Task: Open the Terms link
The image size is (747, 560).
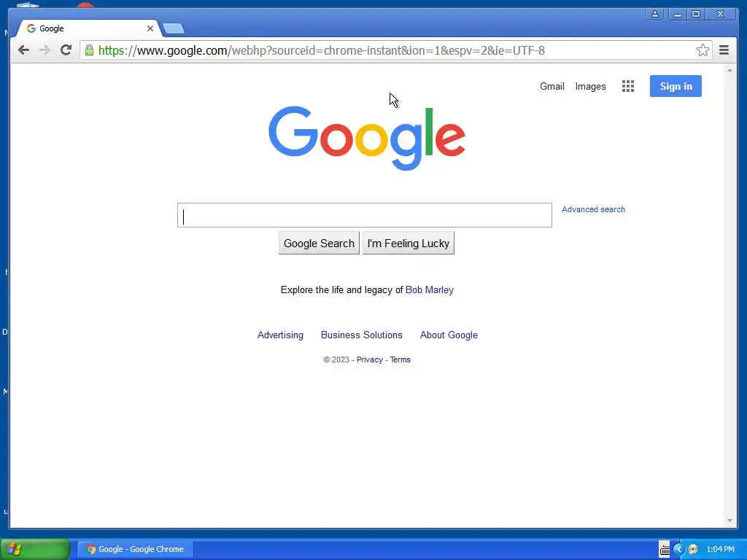Action: [x=400, y=359]
